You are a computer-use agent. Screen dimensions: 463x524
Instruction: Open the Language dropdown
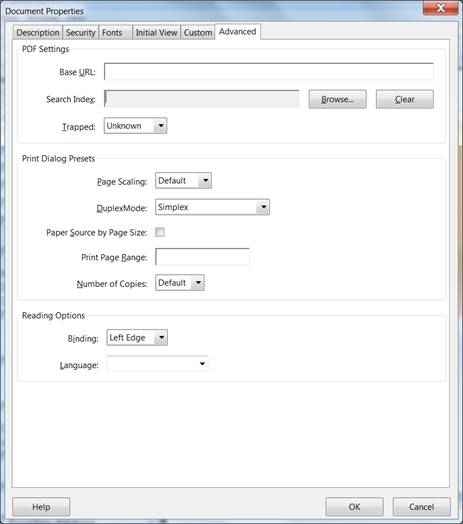point(157,364)
